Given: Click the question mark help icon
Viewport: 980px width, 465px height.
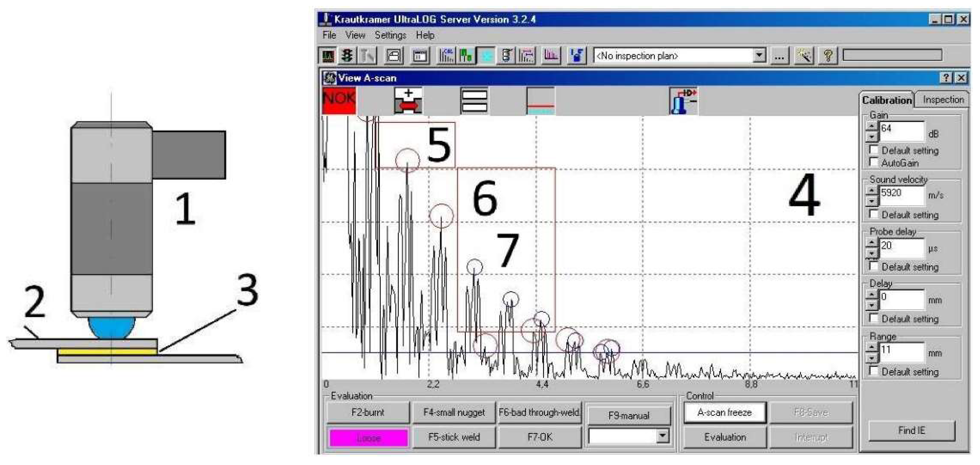Looking at the screenshot, I should pos(828,56).
